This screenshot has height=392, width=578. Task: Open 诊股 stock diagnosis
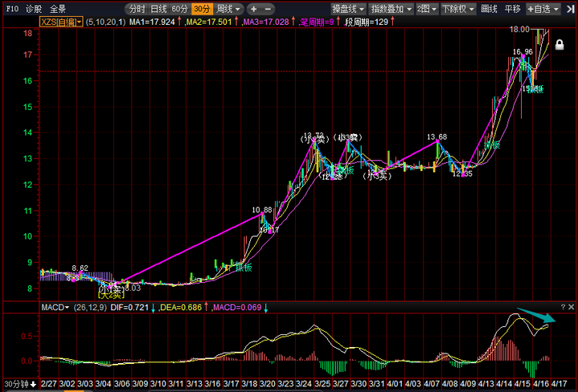[34, 9]
